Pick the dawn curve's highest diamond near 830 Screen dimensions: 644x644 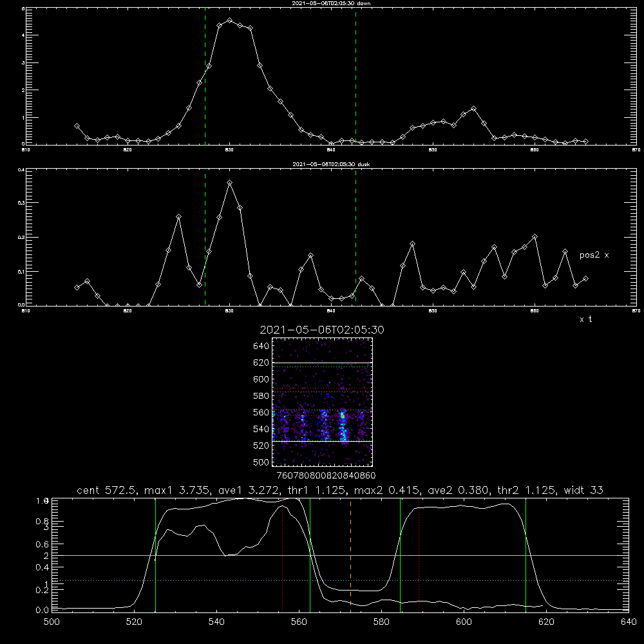click(x=230, y=20)
